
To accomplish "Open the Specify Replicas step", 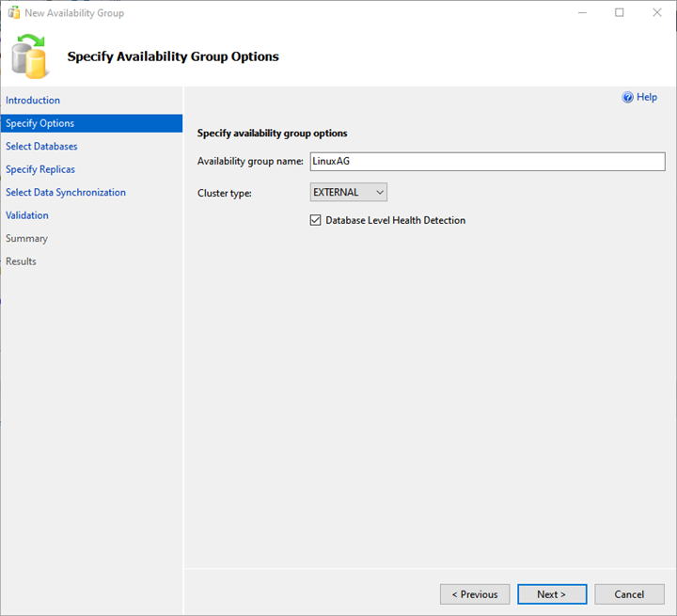I will [40, 169].
